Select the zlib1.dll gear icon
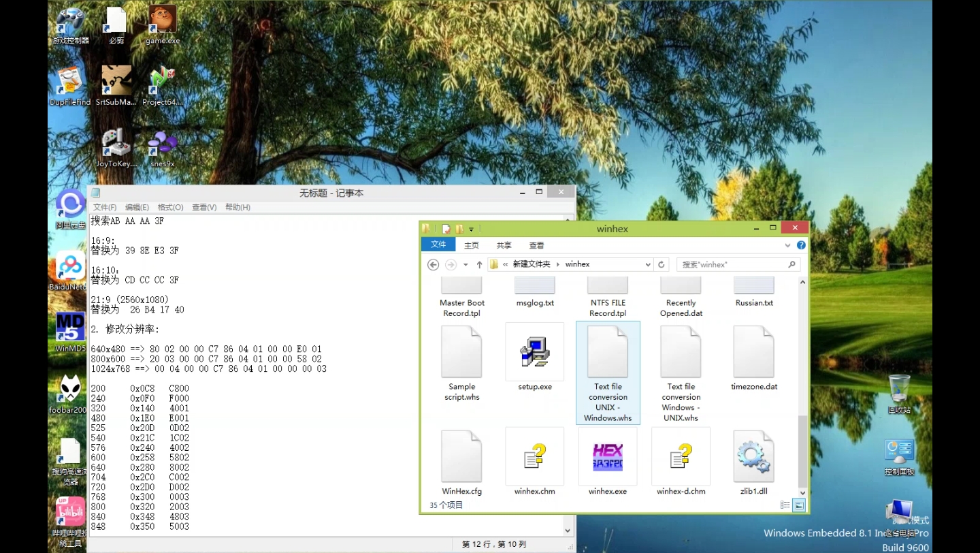The image size is (980, 553). (x=753, y=456)
